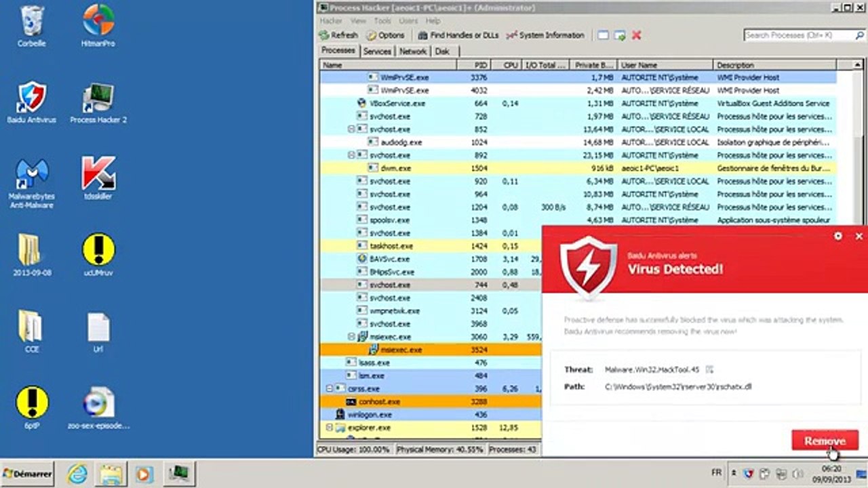
Task: Switch to the Network tab
Action: (x=413, y=52)
